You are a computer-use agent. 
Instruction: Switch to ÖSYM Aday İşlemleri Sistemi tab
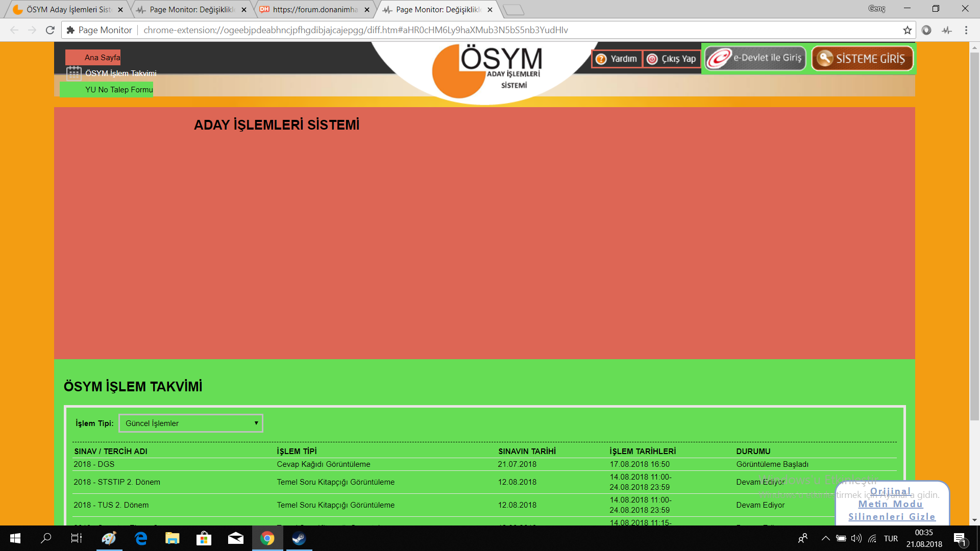pyautogui.click(x=68, y=10)
